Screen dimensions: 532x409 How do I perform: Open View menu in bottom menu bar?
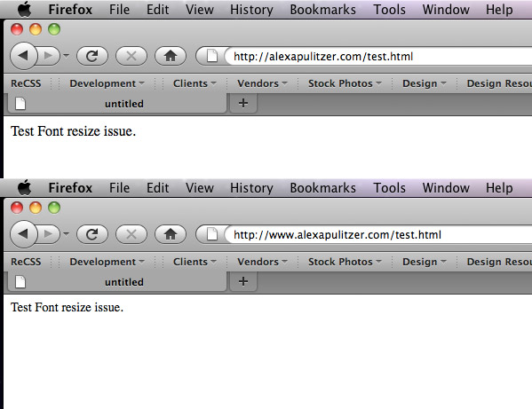click(200, 188)
